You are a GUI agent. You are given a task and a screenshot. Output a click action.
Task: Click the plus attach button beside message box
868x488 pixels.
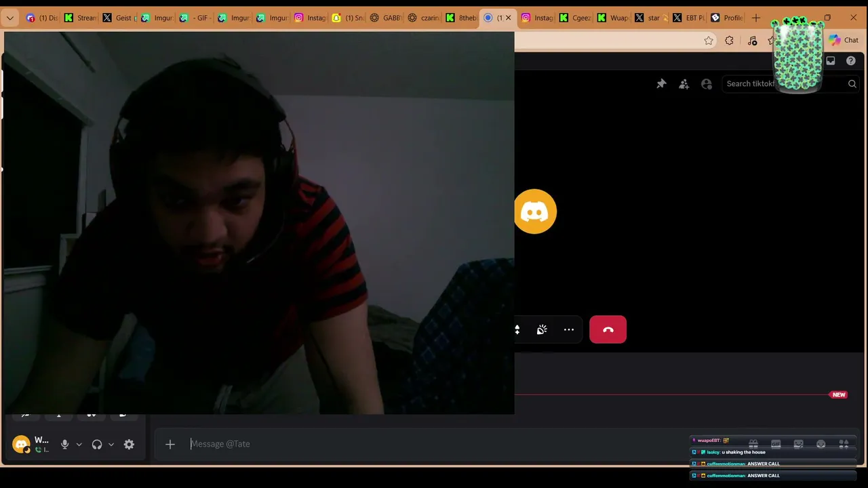pos(170,444)
